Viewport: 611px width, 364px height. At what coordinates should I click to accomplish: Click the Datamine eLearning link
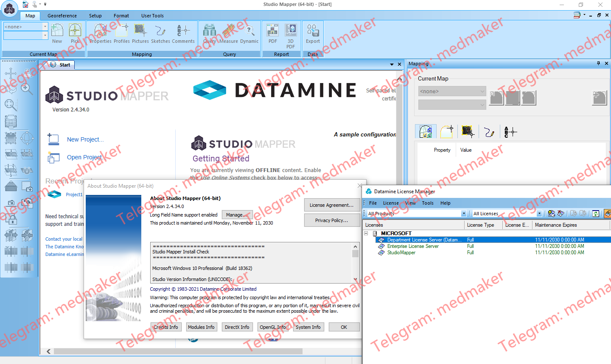(65, 254)
